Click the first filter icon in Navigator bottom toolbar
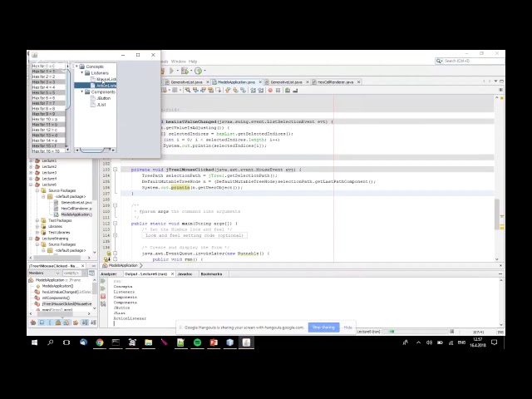This screenshot has width=532, height=399. tap(33, 323)
